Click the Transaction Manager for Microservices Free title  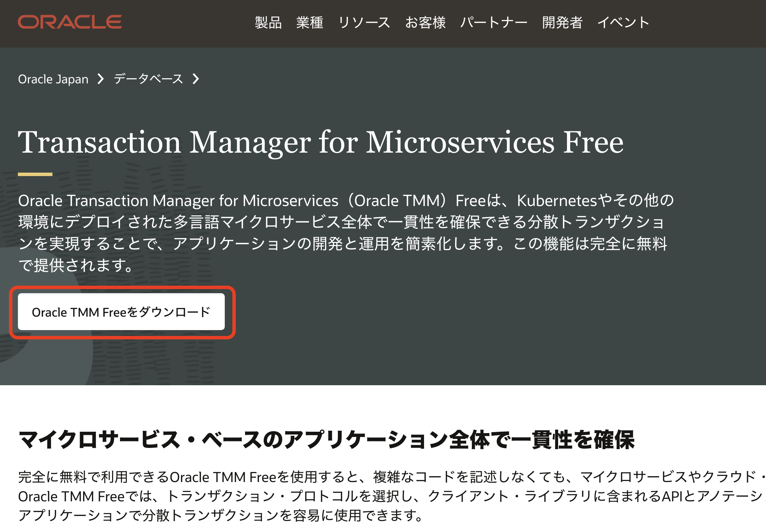coord(321,143)
